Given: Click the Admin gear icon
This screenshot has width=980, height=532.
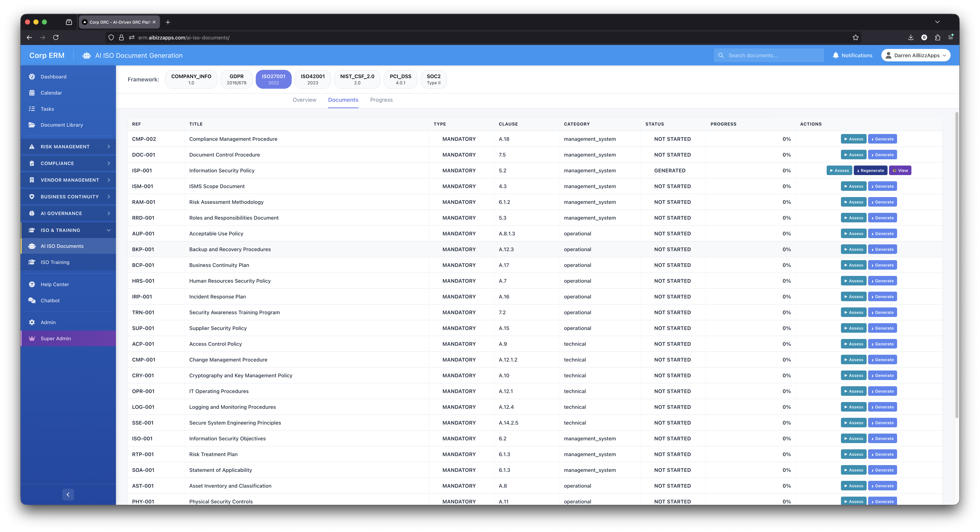Looking at the screenshot, I should click(x=32, y=322).
